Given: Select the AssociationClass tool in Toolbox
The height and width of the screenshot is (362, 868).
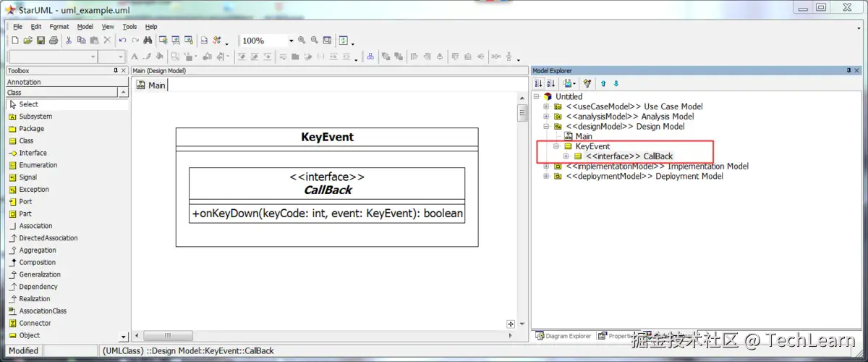Looking at the screenshot, I should click(x=68, y=311).
